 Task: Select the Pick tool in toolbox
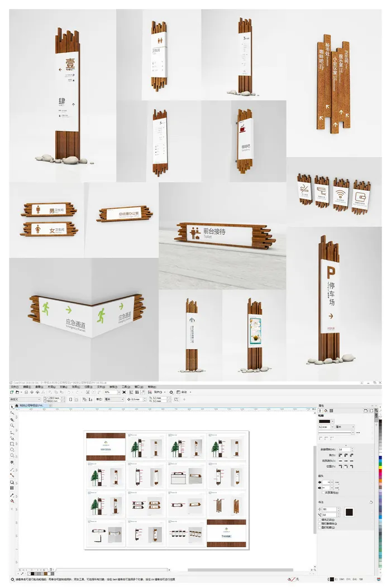(x=12, y=407)
